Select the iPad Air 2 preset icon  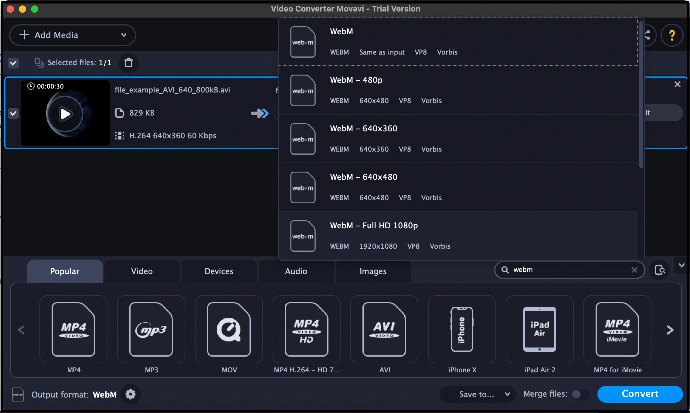539,329
